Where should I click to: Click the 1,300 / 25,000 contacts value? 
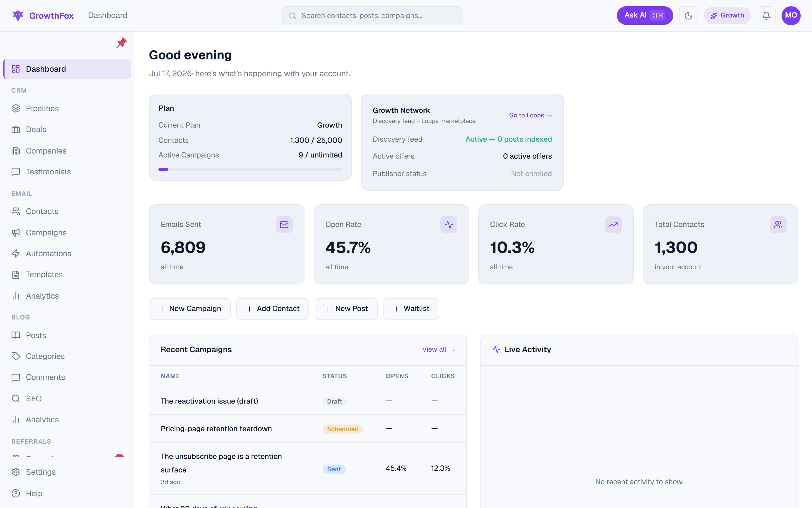pyautogui.click(x=316, y=140)
